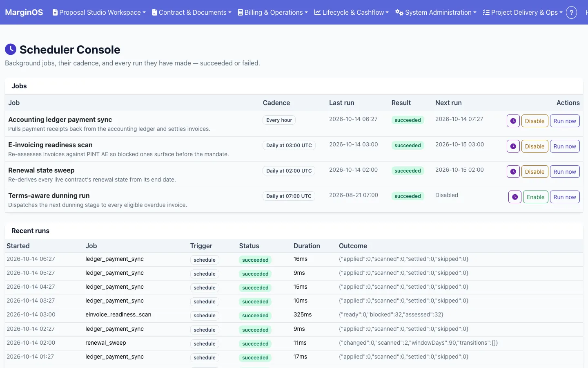Select the 'Disabled' next run text

click(x=447, y=195)
